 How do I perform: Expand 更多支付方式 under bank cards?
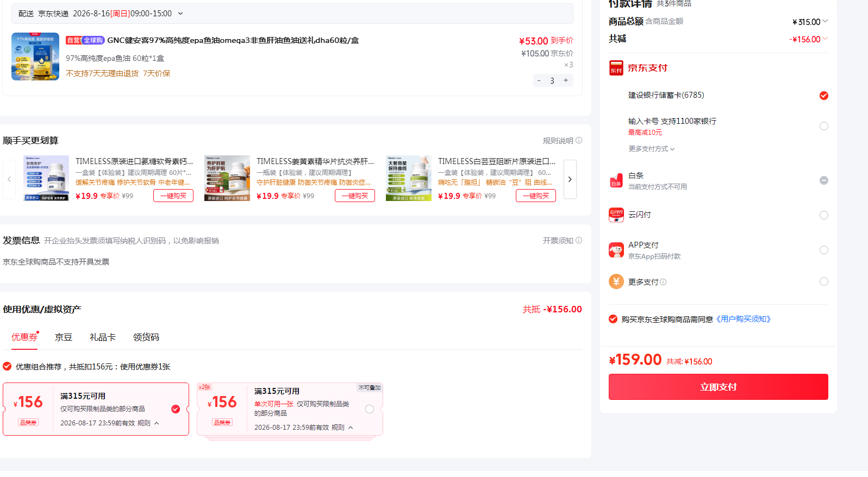click(652, 149)
